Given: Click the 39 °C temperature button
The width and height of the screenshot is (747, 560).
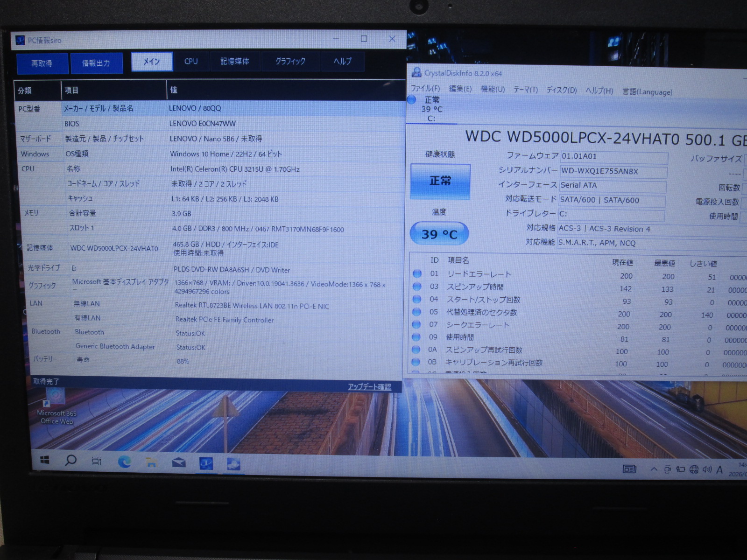Looking at the screenshot, I should click(439, 234).
